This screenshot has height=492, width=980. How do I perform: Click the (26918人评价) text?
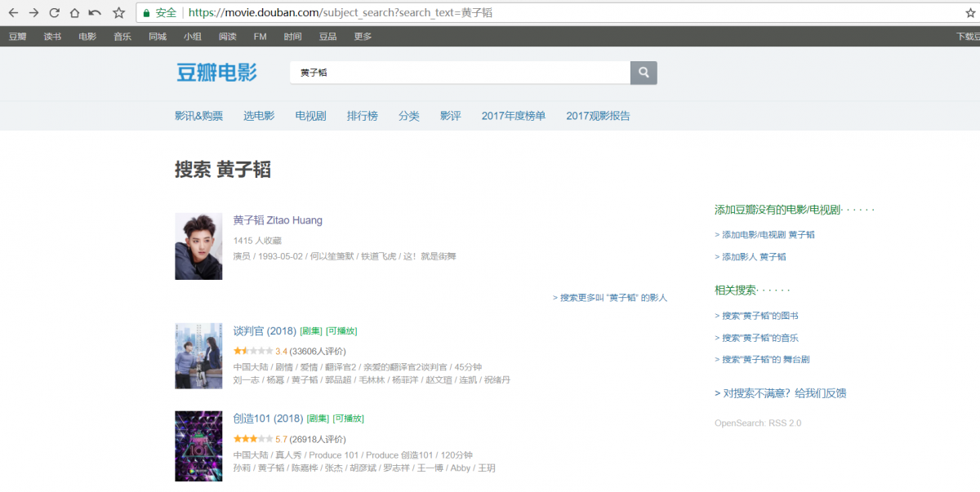pos(318,440)
